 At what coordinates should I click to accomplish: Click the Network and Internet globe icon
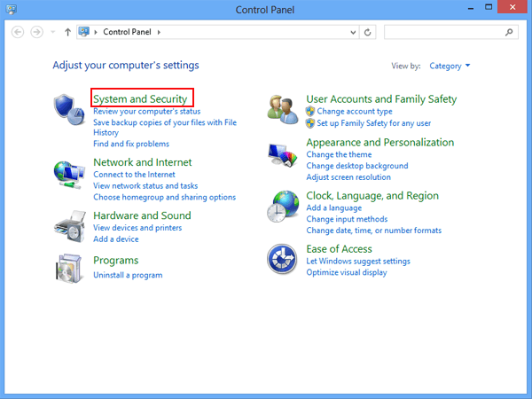click(69, 175)
